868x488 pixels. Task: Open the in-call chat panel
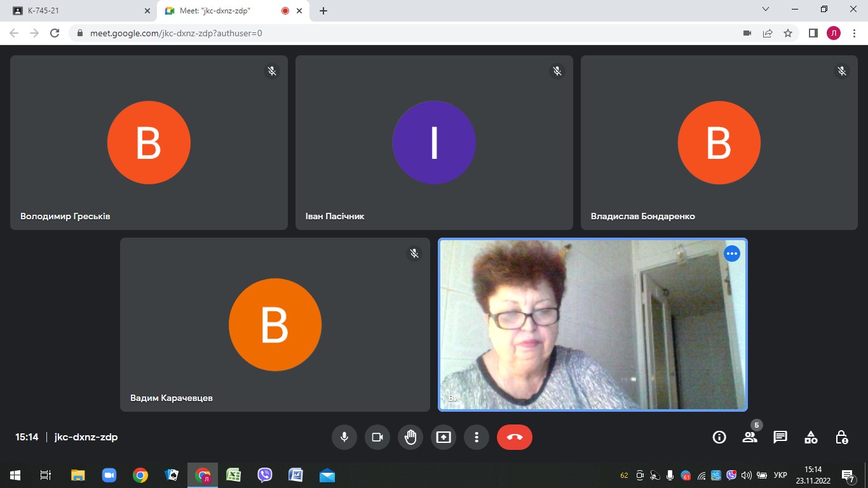(x=780, y=437)
